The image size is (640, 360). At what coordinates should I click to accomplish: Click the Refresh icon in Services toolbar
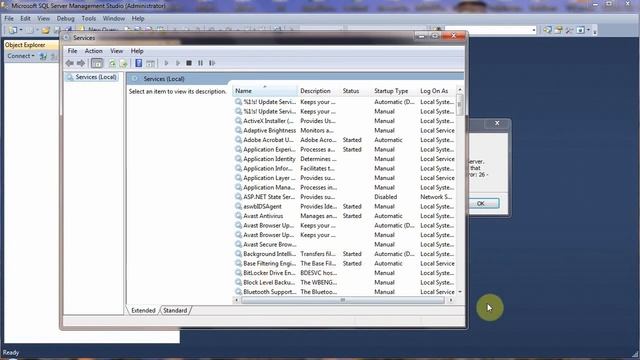[112, 63]
